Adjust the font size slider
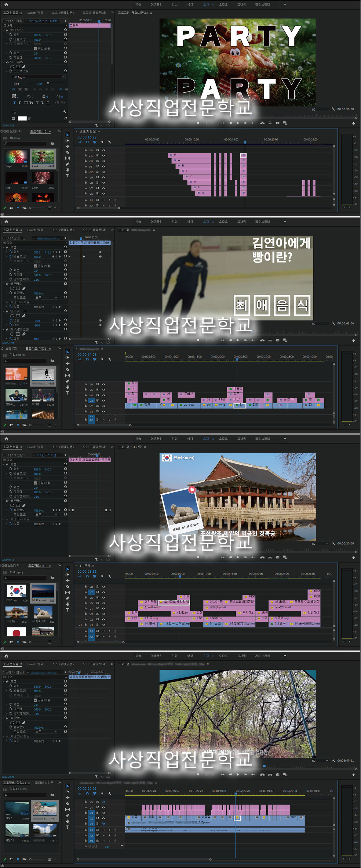 point(48,83)
